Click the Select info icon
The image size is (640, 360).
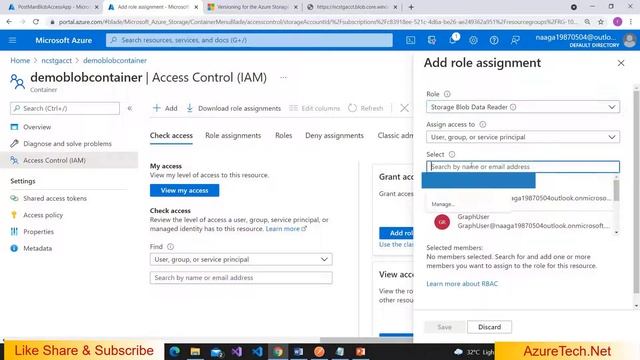coord(452,154)
